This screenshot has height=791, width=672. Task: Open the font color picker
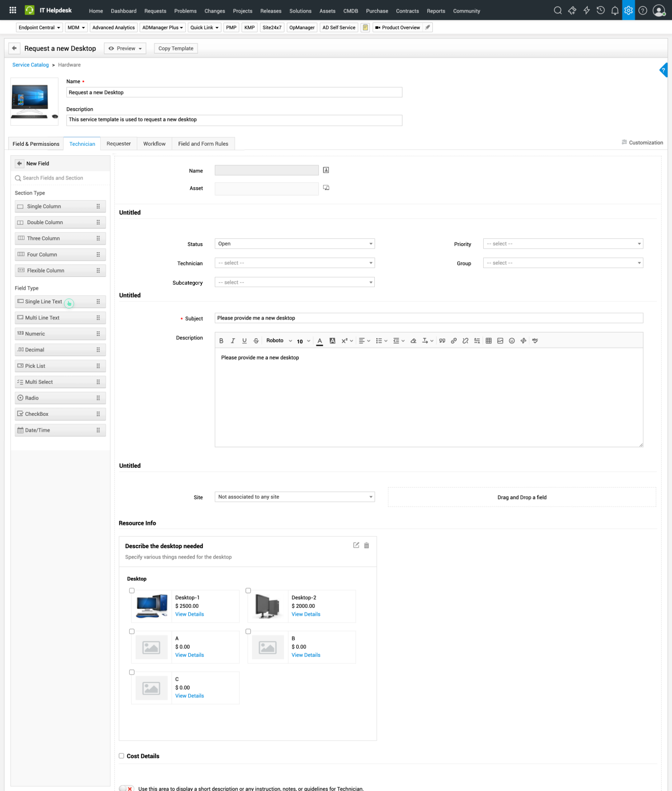point(320,341)
